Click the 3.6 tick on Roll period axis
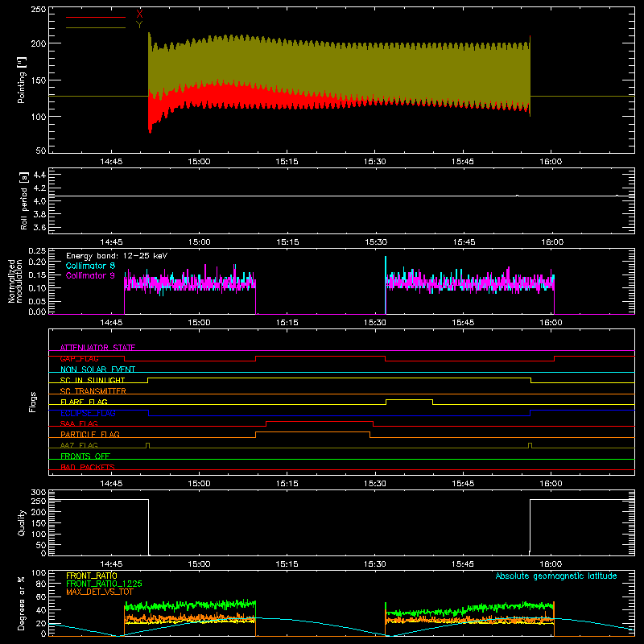 click(39, 227)
